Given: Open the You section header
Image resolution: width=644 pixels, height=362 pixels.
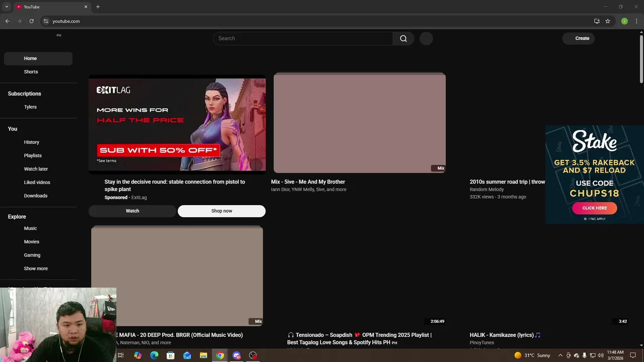Looking at the screenshot, I should [x=13, y=129].
